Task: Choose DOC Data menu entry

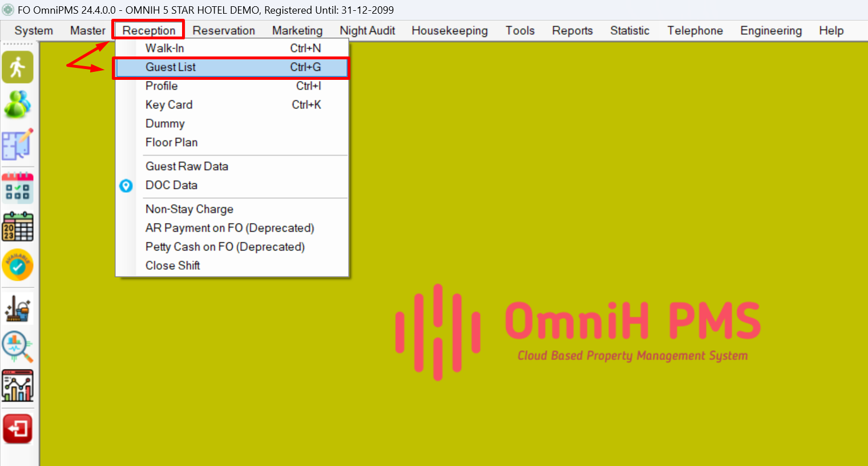Action: pyautogui.click(x=232, y=185)
